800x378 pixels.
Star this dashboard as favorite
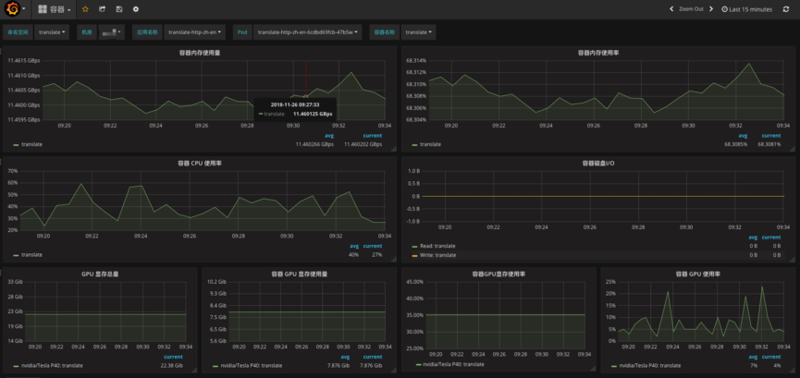pyautogui.click(x=85, y=9)
